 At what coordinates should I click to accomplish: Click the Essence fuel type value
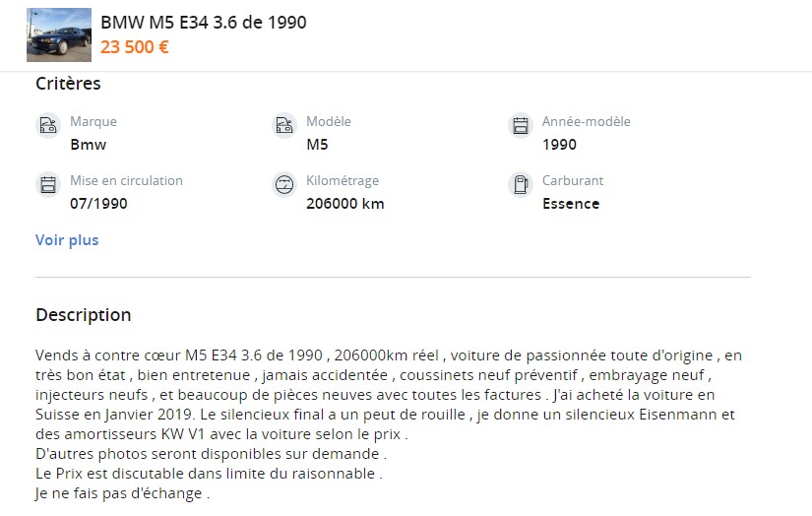(571, 204)
